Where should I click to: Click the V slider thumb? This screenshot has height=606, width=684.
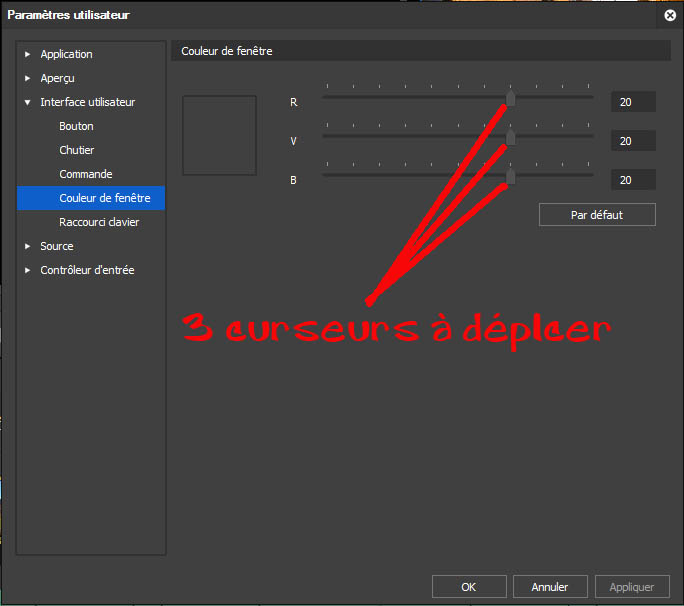pyautogui.click(x=510, y=137)
